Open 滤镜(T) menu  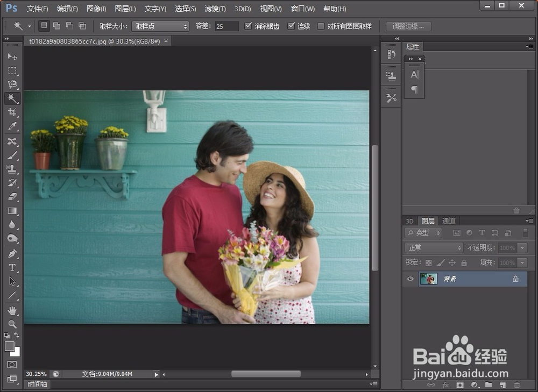pyautogui.click(x=215, y=9)
